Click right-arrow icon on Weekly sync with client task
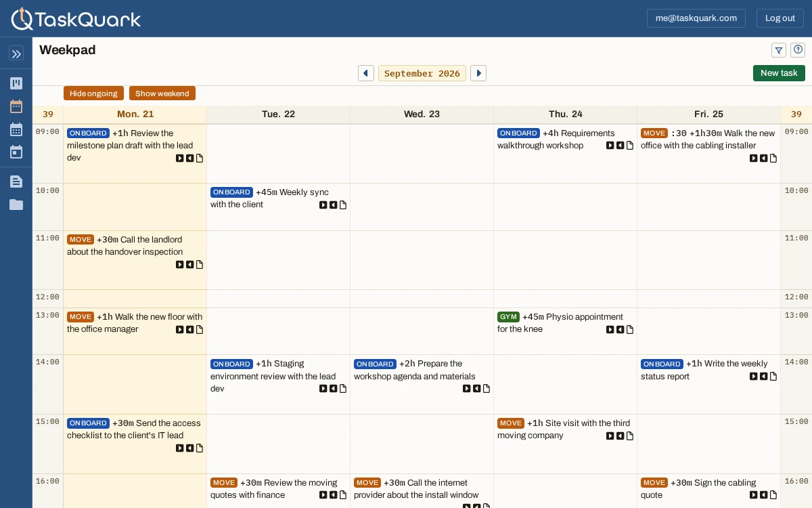This screenshot has height=508, width=812. (x=323, y=205)
